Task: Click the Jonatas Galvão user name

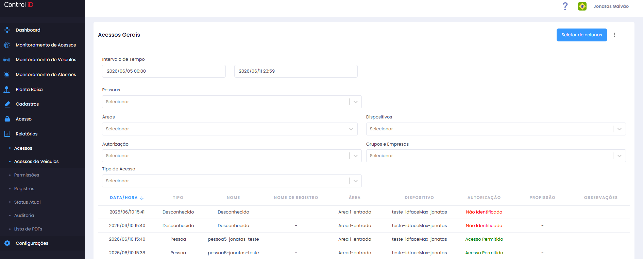Action: pyautogui.click(x=611, y=6)
